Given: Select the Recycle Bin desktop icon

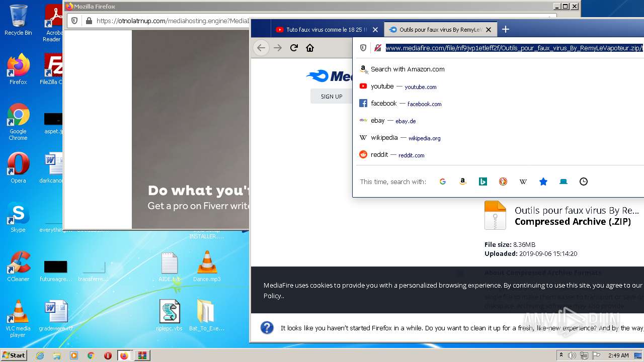Looking at the screenshot, I should [18, 20].
